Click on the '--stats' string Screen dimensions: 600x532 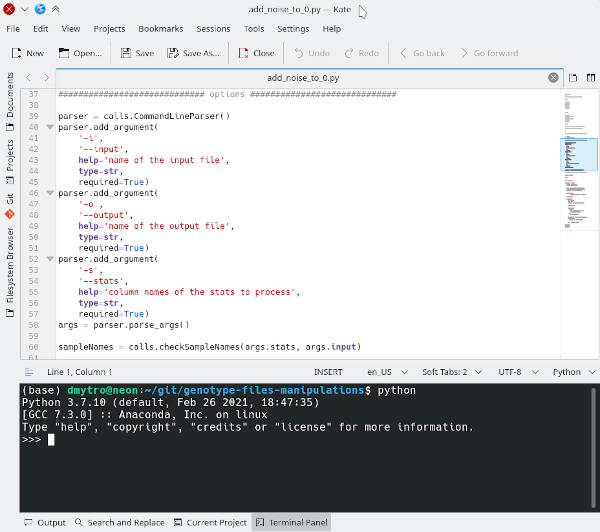(103, 281)
